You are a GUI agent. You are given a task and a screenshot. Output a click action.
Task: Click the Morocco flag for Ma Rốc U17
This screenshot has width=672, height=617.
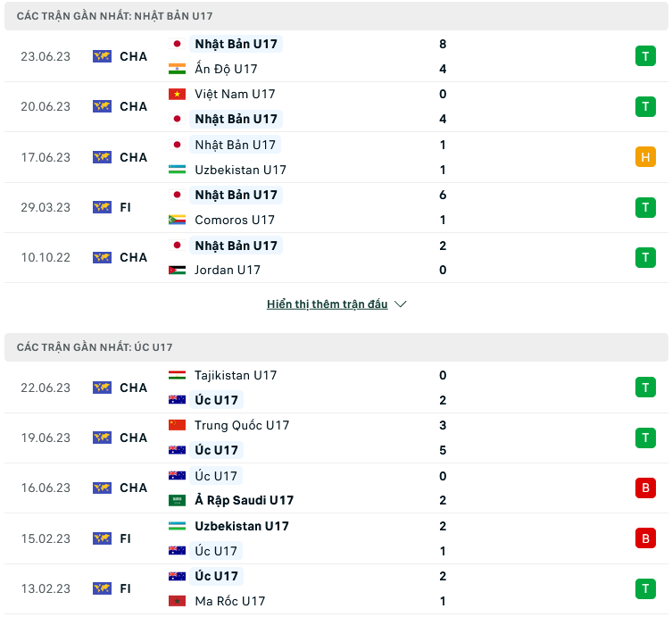(x=177, y=601)
